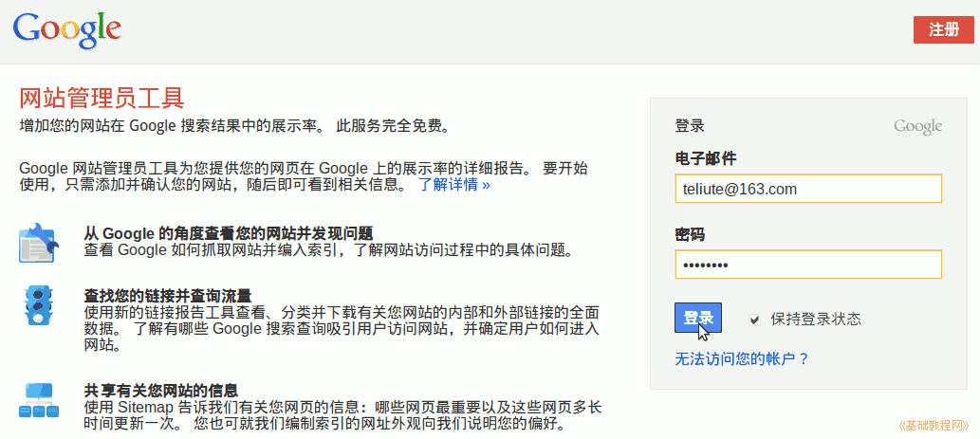Click the Google logo at top left
The image size is (980, 439).
[x=66, y=30]
